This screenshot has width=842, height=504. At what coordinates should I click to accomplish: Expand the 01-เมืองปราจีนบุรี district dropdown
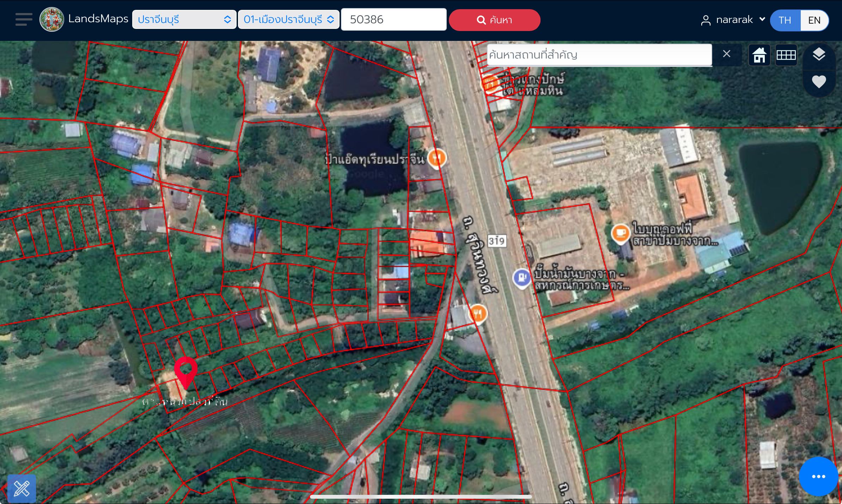click(288, 19)
